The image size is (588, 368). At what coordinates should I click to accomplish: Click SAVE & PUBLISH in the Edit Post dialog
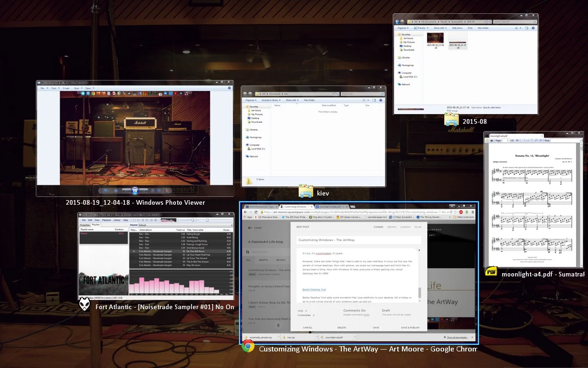[410, 328]
